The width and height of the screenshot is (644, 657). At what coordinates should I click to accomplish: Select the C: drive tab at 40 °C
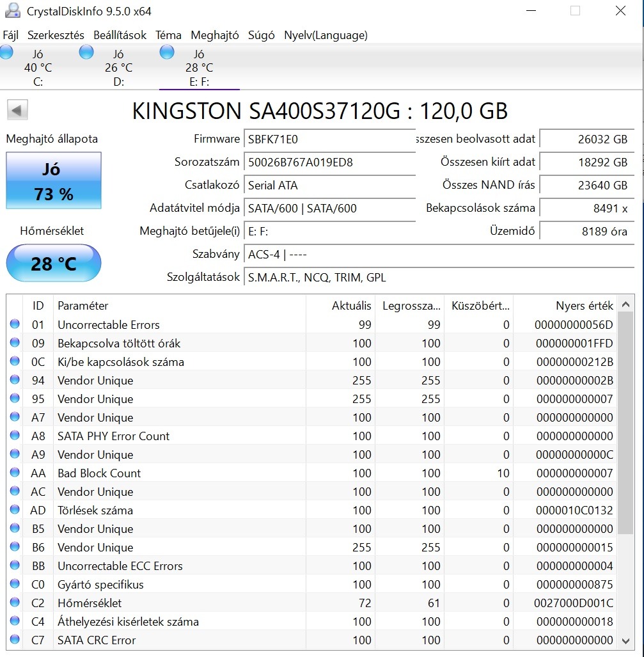(38, 67)
